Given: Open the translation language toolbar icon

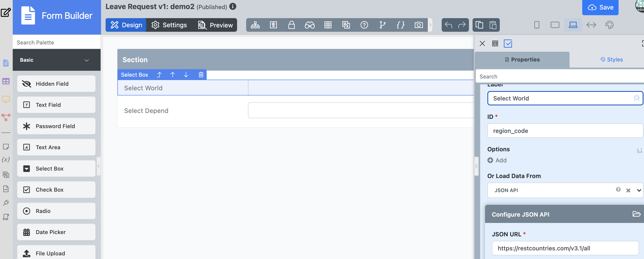Looking at the screenshot, I should click(x=346, y=25).
